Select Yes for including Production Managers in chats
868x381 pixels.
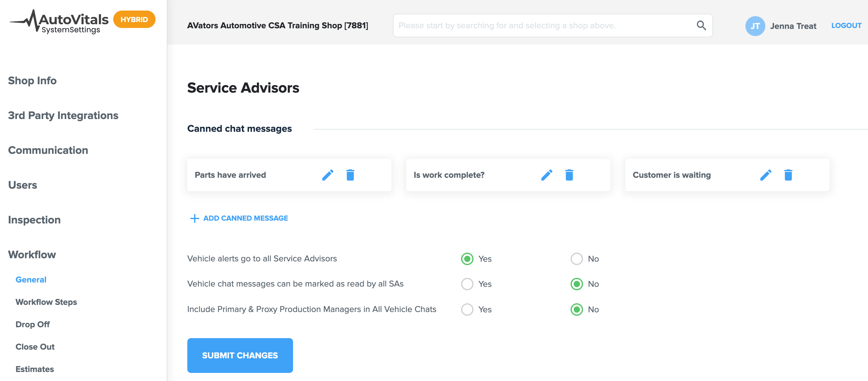tap(467, 310)
